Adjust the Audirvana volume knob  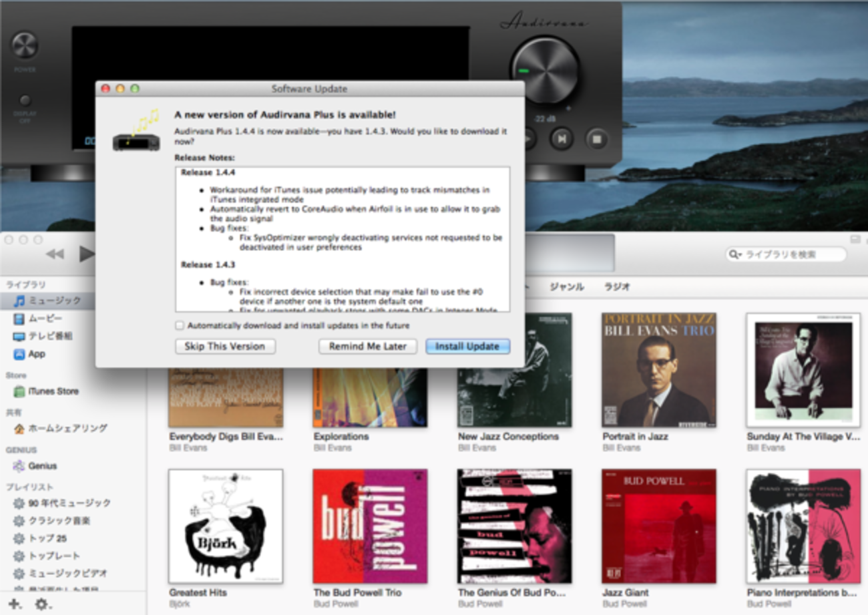545,70
